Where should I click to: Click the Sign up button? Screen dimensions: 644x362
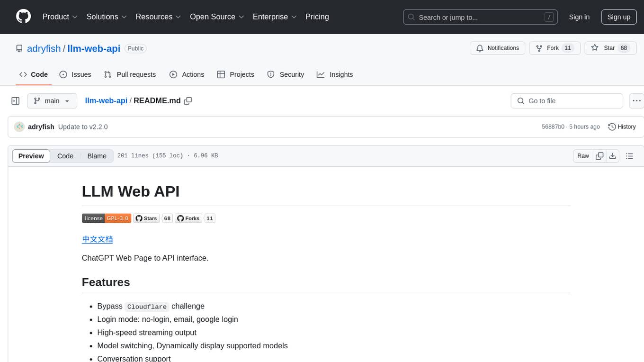coord(619,17)
